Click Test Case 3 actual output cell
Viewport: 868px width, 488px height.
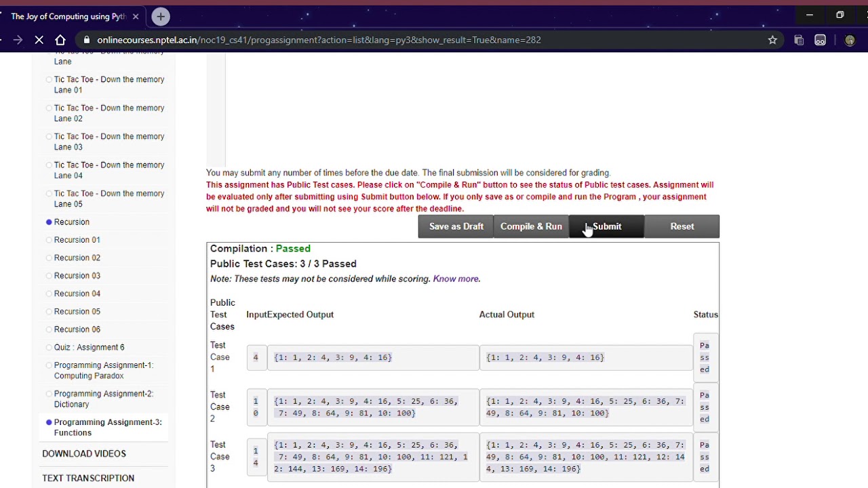pos(586,456)
